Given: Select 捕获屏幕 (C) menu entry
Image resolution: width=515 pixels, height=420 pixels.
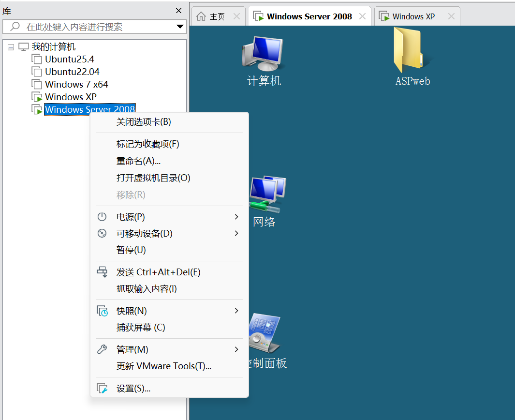Looking at the screenshot, I should [169, 327].
